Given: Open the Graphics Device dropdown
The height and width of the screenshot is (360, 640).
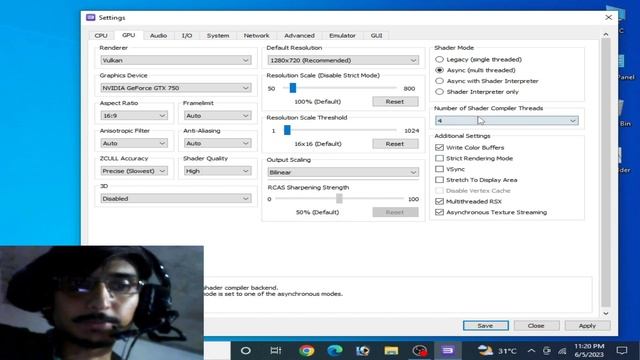Looking at the screenshot, I should 176,88.
